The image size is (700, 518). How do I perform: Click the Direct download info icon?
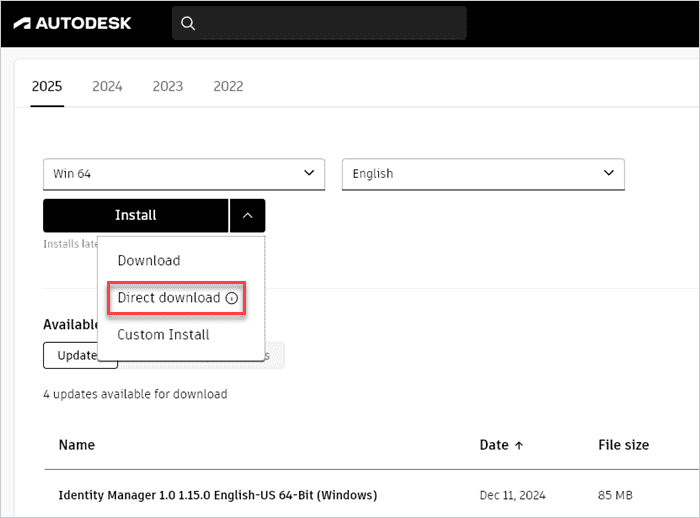coord(232,298)
